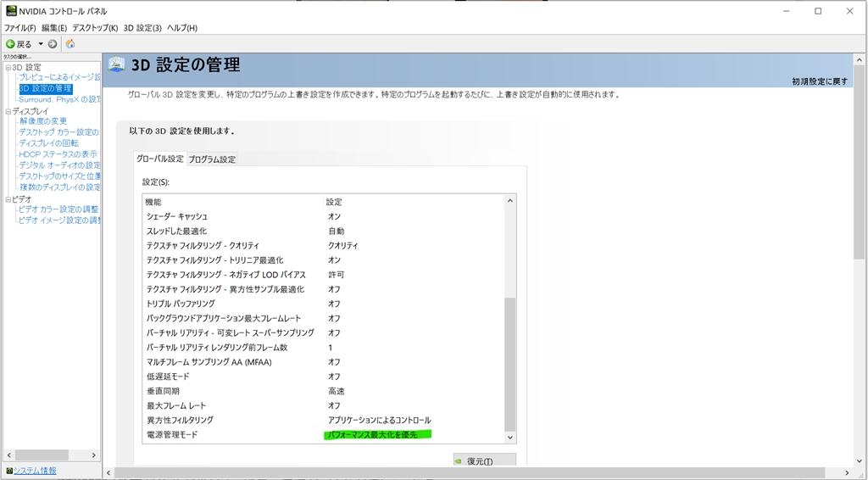Click the green Back arrow icon
The height and width of the screenshot is (480, 868).
[x=10, y=44]
